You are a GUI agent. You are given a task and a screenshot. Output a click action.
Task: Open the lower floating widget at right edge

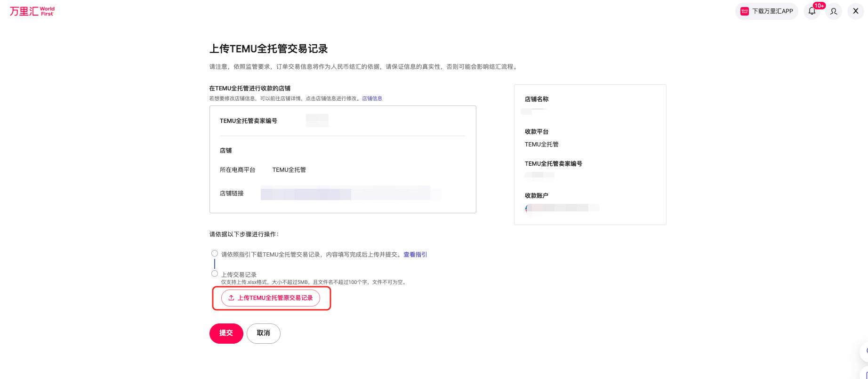864,373
